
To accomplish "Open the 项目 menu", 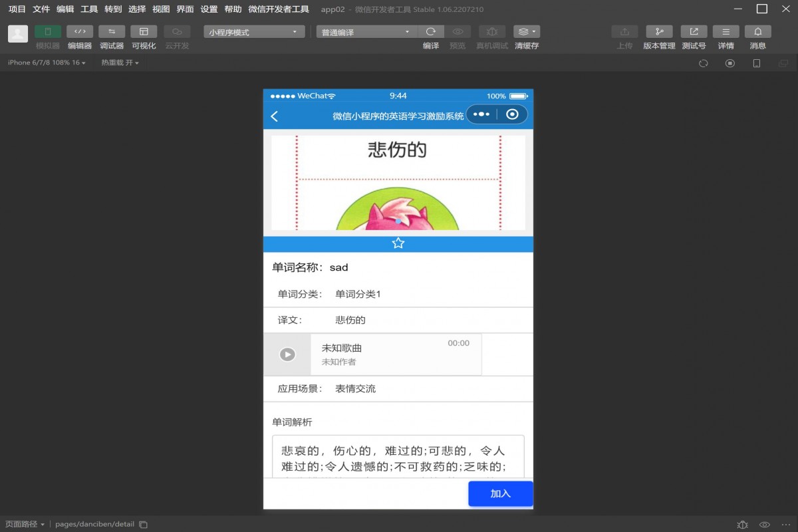I will tap(17, 9).
